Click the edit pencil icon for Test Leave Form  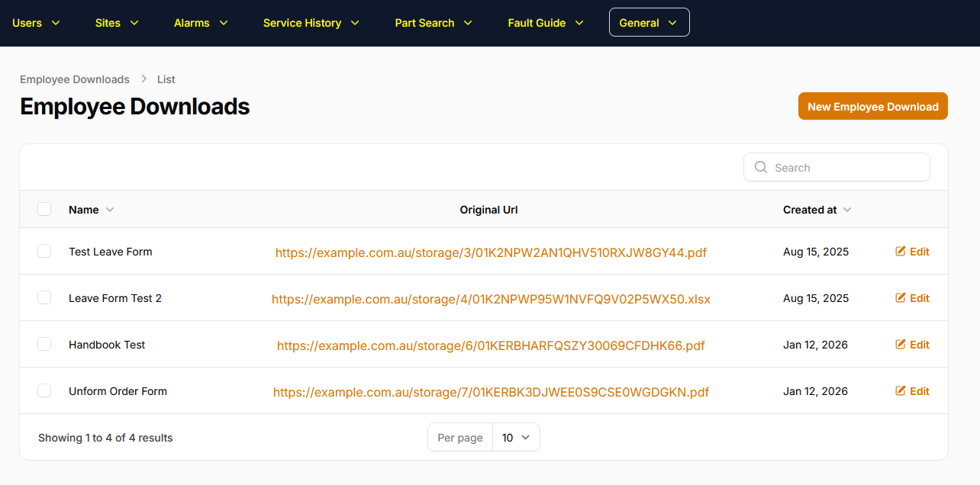point(901,251)
